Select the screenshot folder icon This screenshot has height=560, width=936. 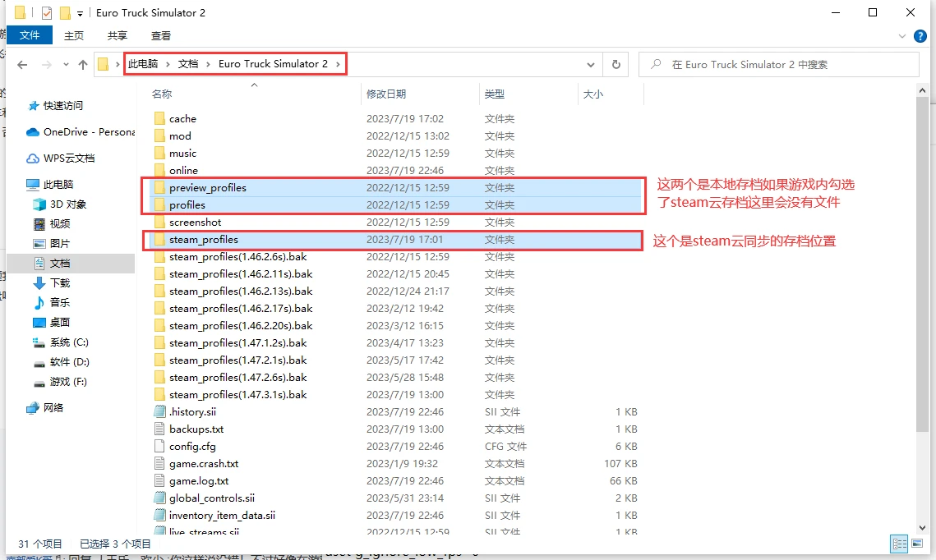pyautogui.click(x=159, y=222)
